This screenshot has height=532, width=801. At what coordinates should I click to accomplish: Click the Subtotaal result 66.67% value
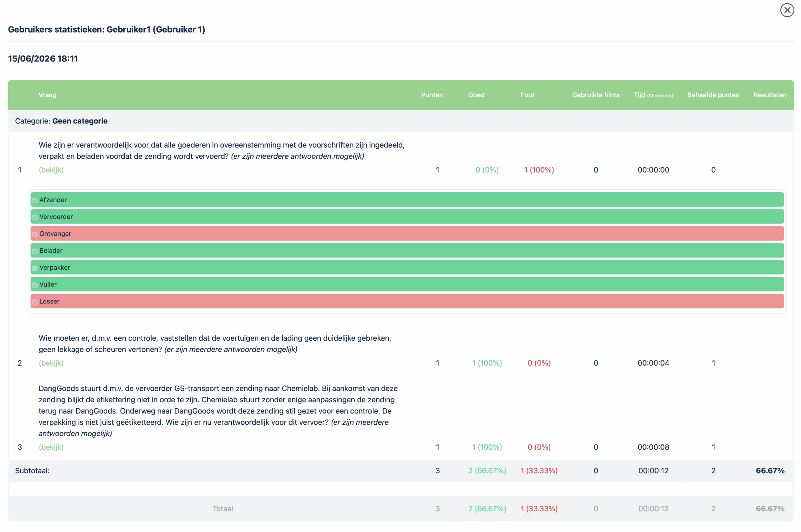coord(770,471)
